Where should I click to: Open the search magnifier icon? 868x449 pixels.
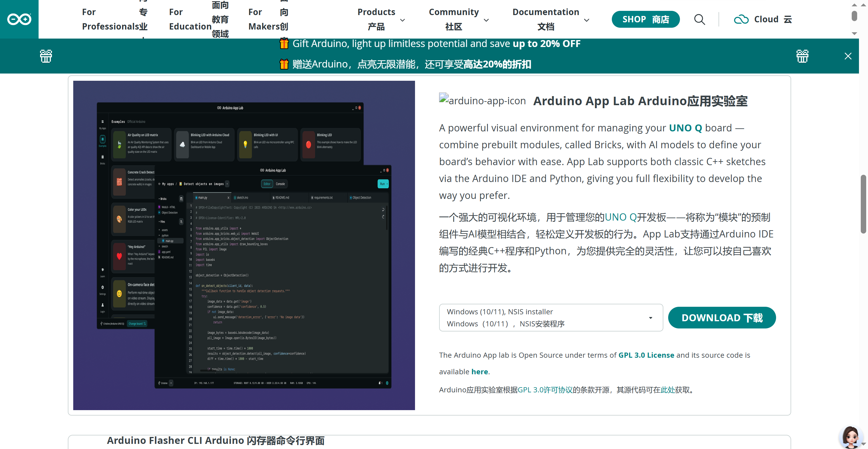pyautogui.click(x=700, y=20)
